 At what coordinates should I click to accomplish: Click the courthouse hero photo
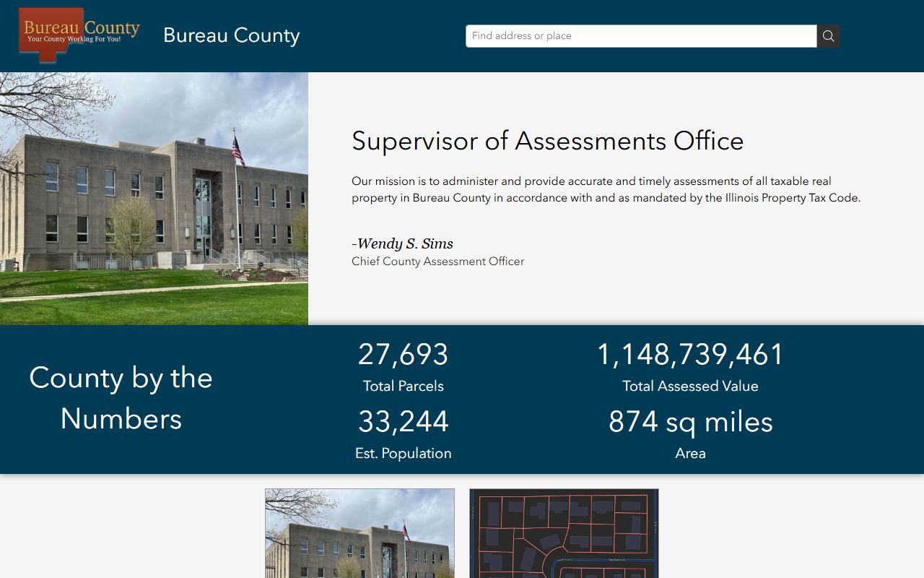click(154, 199)
